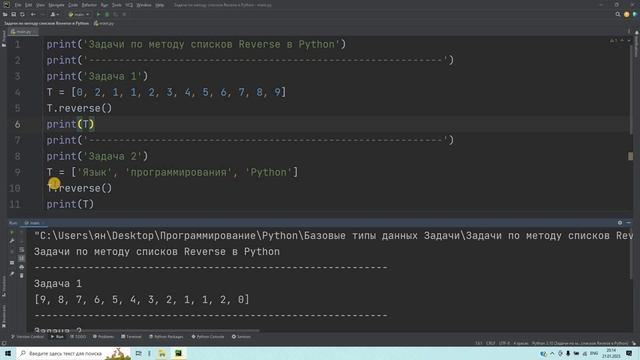Click the CRLF line separator in status bar
Viewport: 640px width, 360px height.
point(491,343)
